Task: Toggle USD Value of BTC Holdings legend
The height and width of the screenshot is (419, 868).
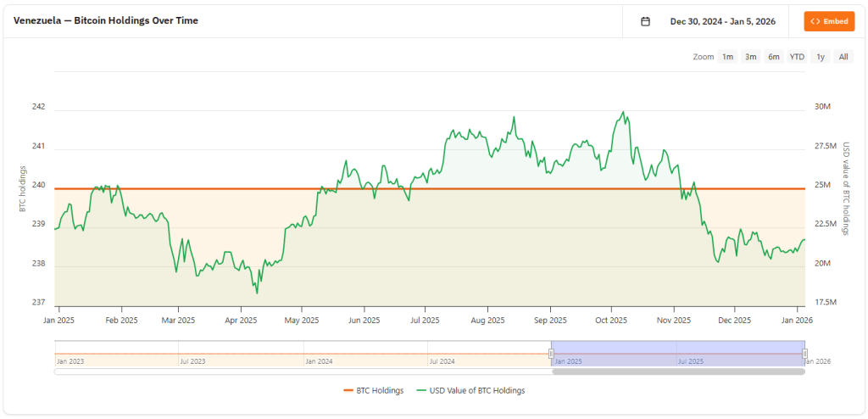Action: click(470, 390)
